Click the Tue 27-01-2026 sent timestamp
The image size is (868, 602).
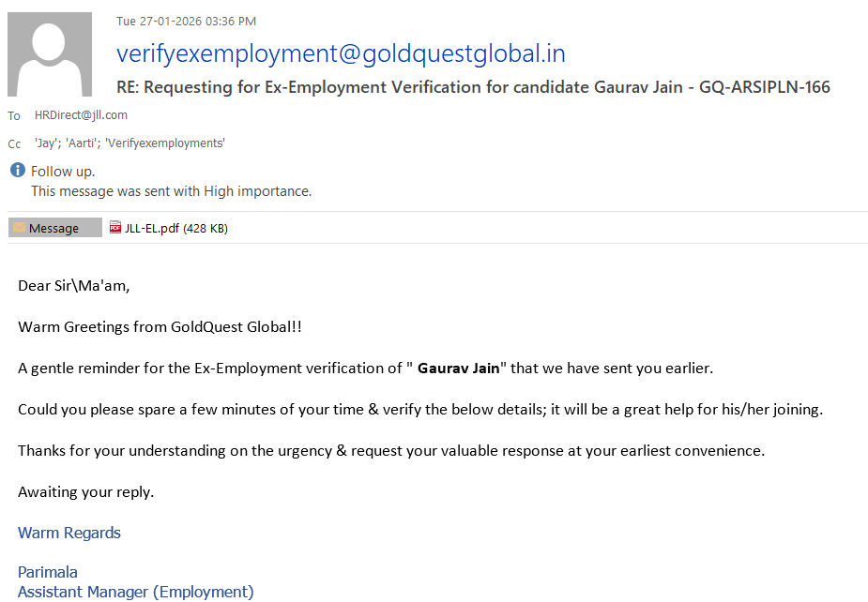point(186,22)
